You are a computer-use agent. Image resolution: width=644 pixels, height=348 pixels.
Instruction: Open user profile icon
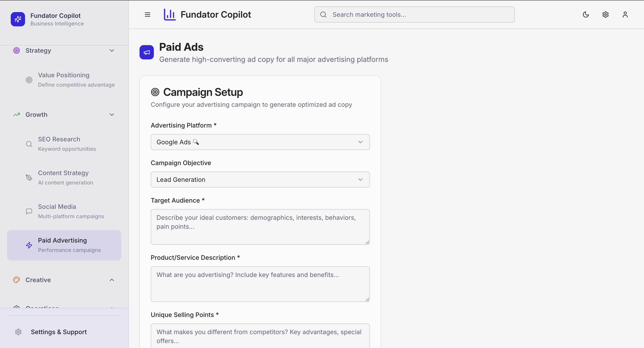[625, 15]
